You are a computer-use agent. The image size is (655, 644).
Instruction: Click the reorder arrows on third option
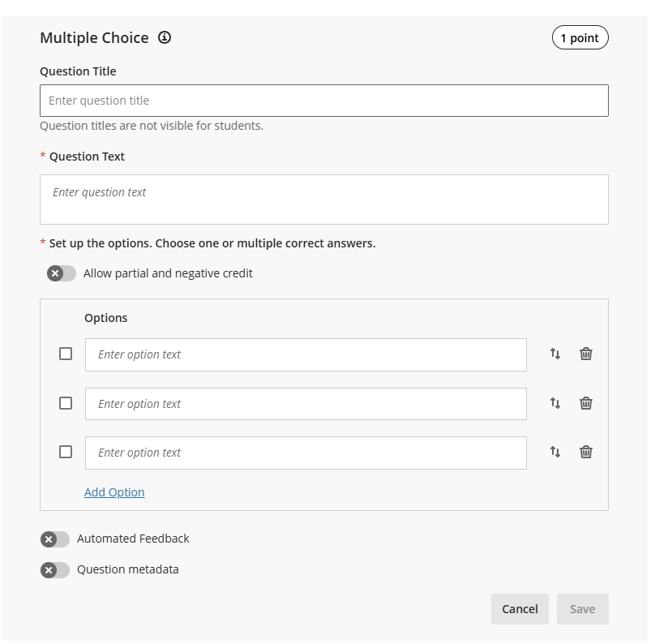[x=555, y=452]
